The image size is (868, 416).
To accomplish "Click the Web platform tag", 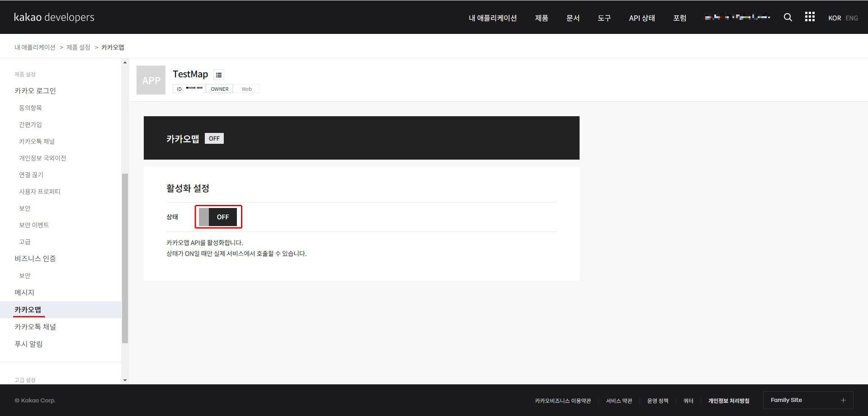I will (x=246, y=89).
